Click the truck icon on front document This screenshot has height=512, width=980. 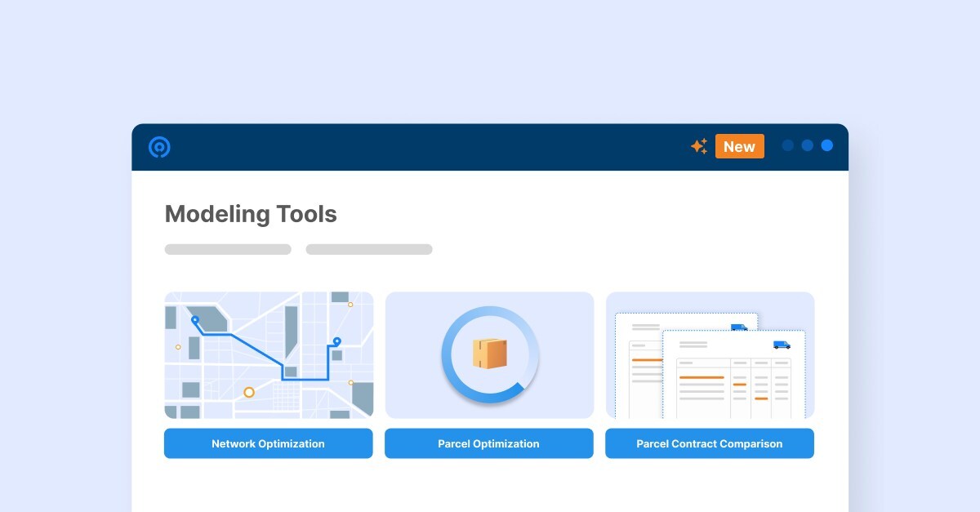pos(782,345)
